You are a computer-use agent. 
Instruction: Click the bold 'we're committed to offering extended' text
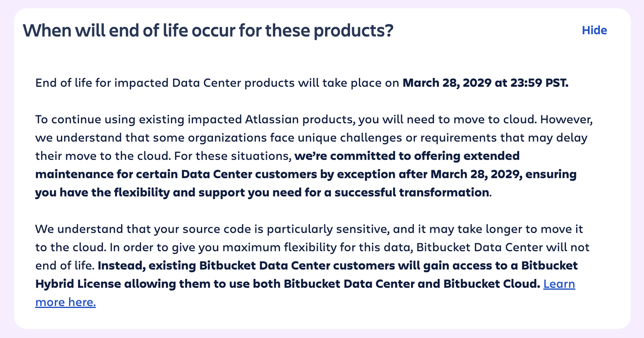[x=407, y=156]
